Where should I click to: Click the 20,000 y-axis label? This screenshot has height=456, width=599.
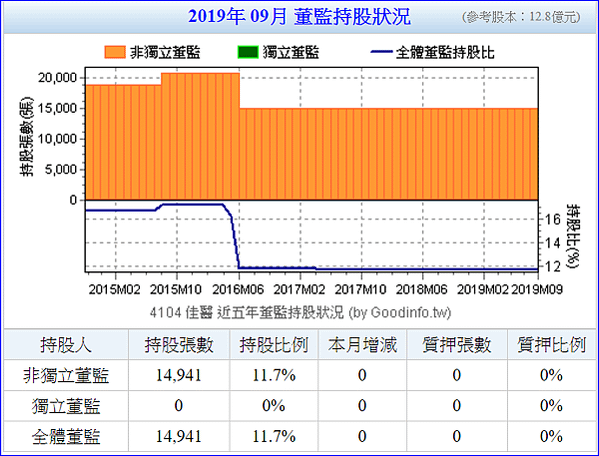[57, 78]
